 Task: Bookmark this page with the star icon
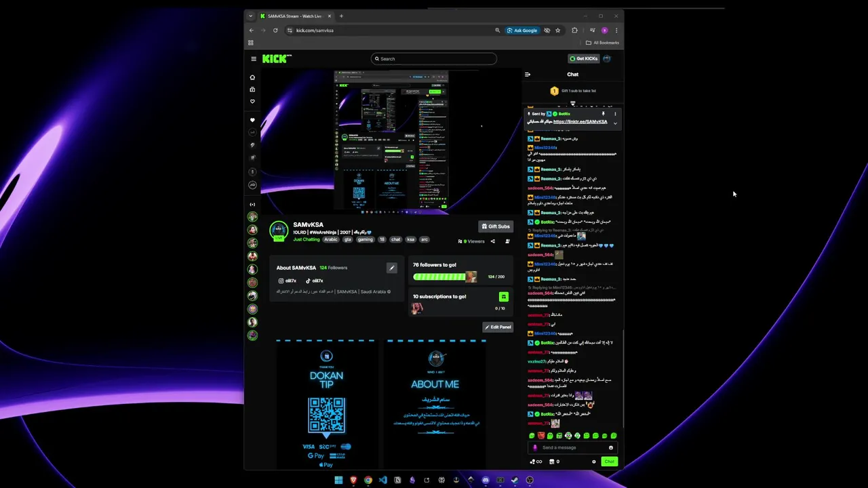(x=557, y=30)
